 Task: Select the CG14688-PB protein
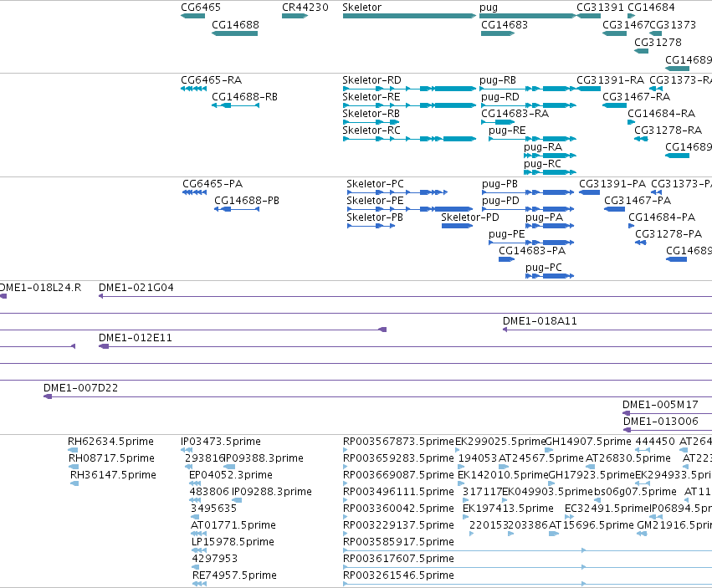click(x=237, y=209)
